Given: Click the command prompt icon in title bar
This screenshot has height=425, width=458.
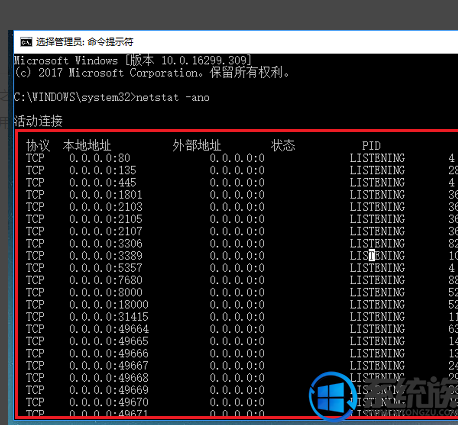Looking at the screenshot, I should tap(26, 42).
